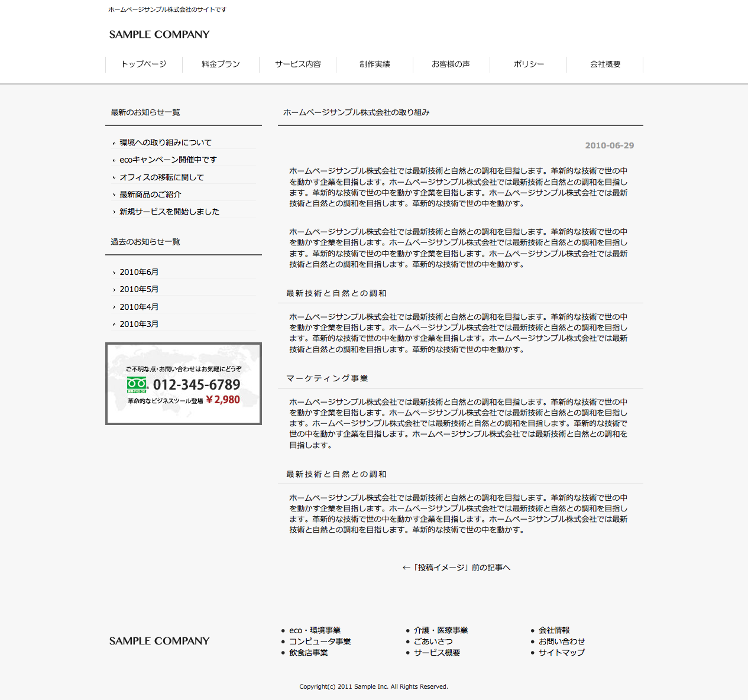The width and height of the screenshot is (748, 700).
Task: Open the 料金プラン navigation item
Action: (x=221, y=64)
